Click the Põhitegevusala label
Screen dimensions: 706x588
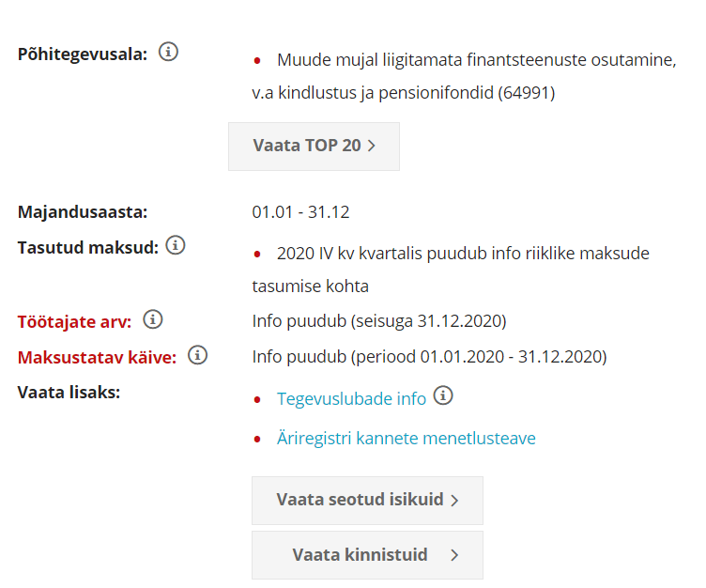[x=83, y=54]
